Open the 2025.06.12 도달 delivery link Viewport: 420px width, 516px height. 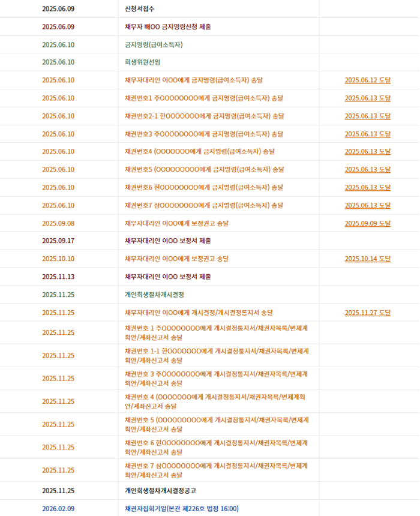[367, 80]
